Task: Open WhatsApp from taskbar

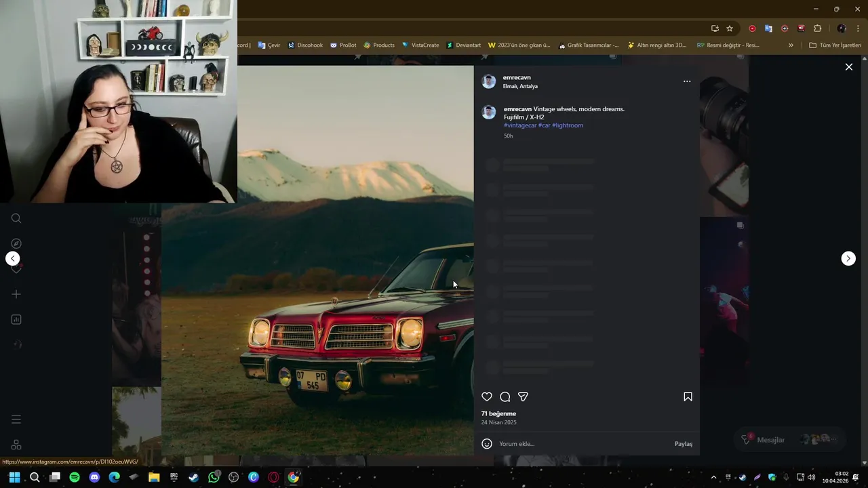Action: (214, 478)
